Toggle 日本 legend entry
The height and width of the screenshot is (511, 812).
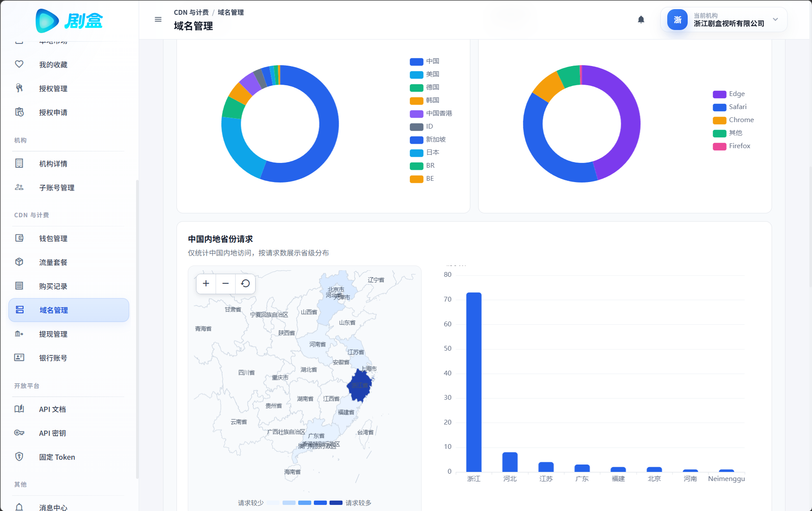tap(424, 153)
